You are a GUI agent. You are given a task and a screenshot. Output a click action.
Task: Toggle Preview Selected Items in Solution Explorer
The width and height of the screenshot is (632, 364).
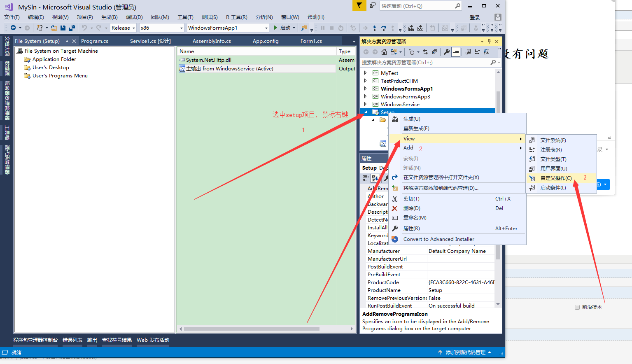pyautogui.click(x=456, y=52)
